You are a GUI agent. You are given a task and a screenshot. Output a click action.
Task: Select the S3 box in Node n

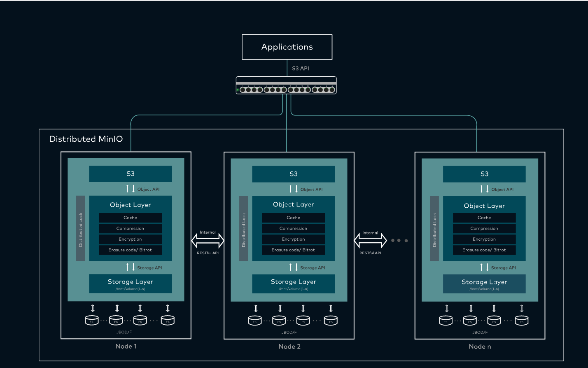(x=484, y=174)
